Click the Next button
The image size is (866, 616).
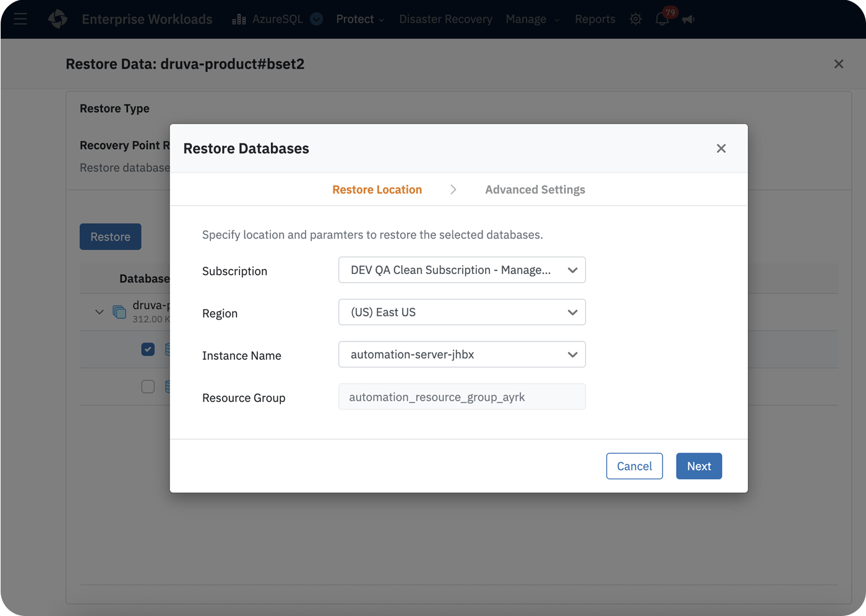(698, 466)
